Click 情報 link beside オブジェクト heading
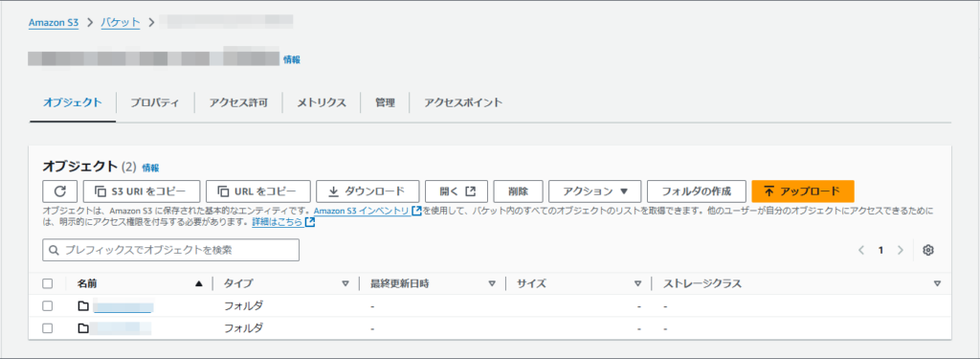The image size is (980, 359). click(x=150, y=168)
